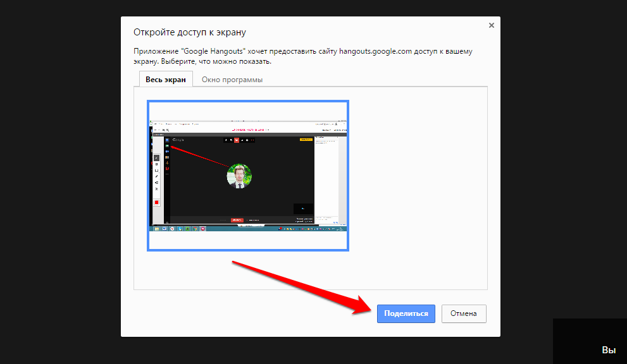Select the entire screen preview thumbnail
Screen dimensions: 627x364
coord(248,176)
